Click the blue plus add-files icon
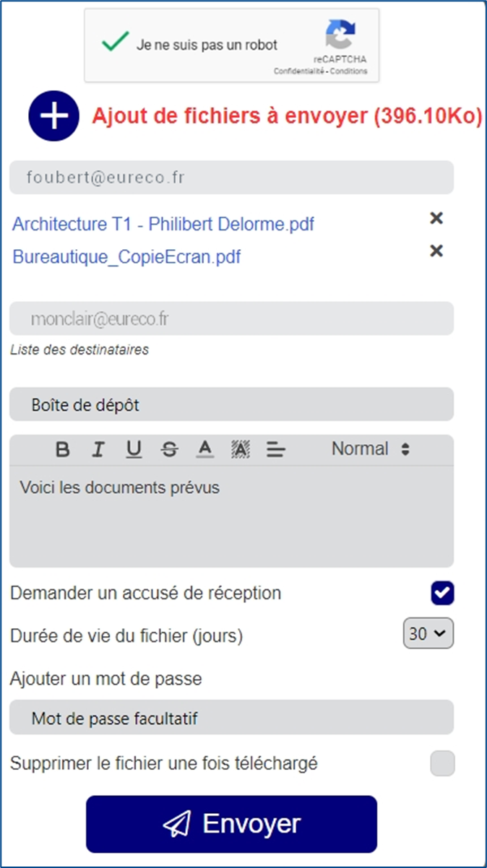This screenshot has width=487, height=868. (53, 116)
